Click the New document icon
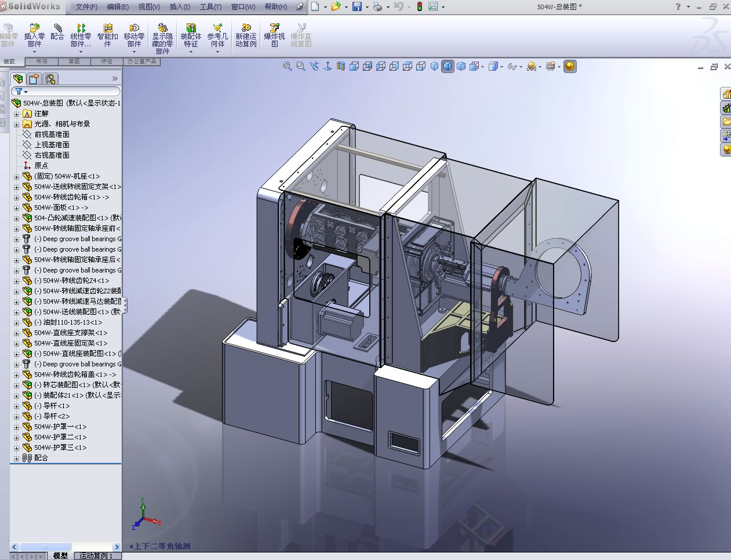 [315, 6]
